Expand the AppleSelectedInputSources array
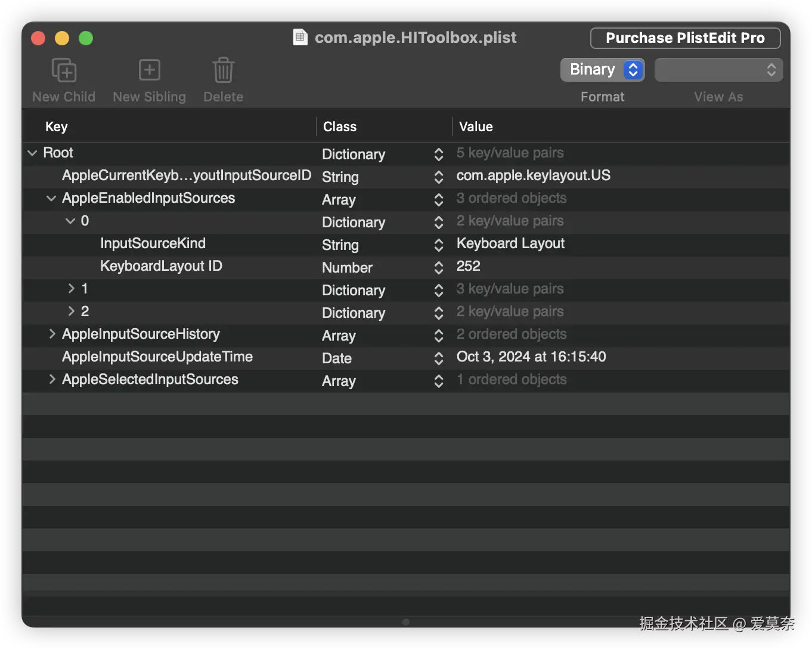Image resolution: width=812 pixels, height=649 pixels. (52, 379)
